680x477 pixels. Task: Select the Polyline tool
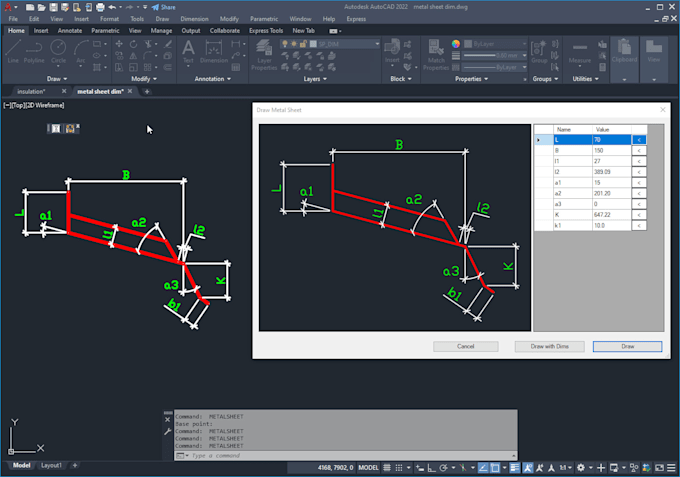pyautogui.click(x=34, y=51)
